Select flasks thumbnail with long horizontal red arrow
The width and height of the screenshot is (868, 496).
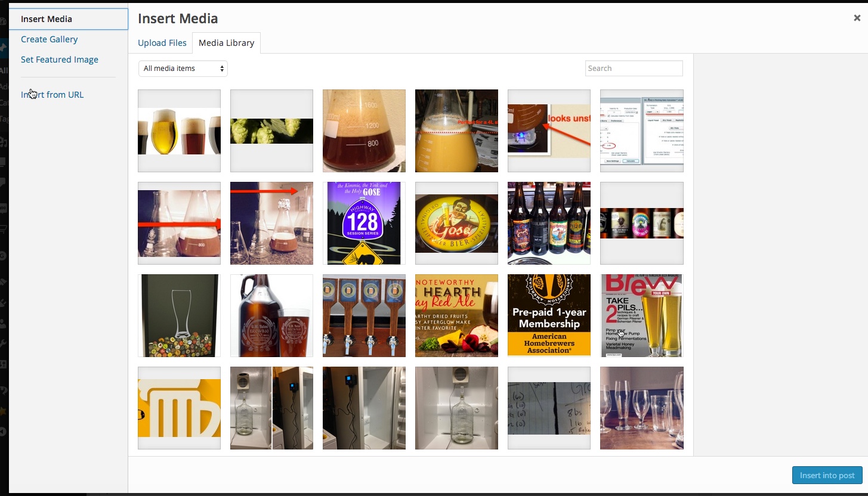coord(179,223)
